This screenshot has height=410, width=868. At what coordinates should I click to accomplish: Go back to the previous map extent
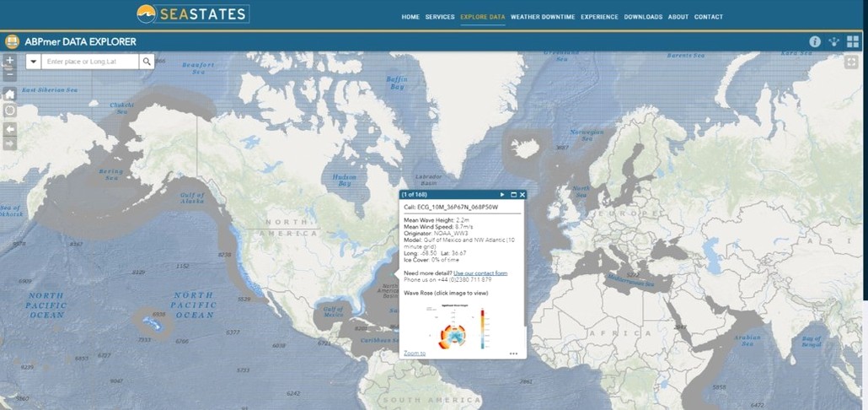(x=9, y=129)
